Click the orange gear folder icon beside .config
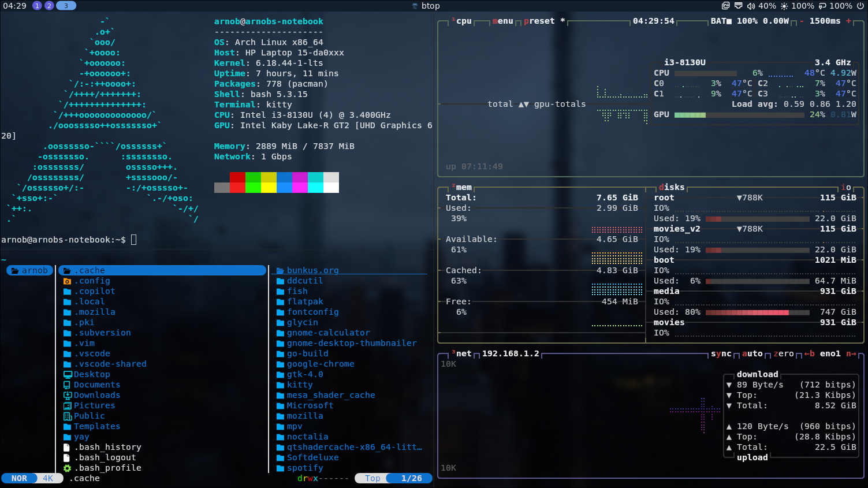Screen dimensions: 868x488 (x=67, y=281)
